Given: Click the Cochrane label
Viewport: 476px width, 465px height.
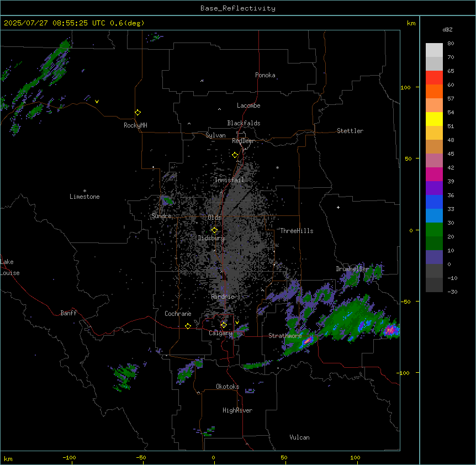Looking at the screenshot, I should click(x=178, y=314).
